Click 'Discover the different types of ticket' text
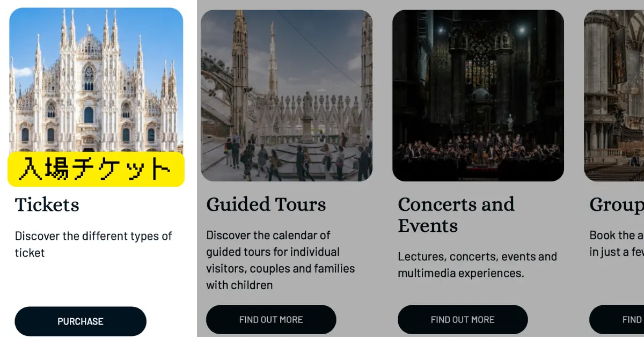644x338 pixels. pos(93,244)
